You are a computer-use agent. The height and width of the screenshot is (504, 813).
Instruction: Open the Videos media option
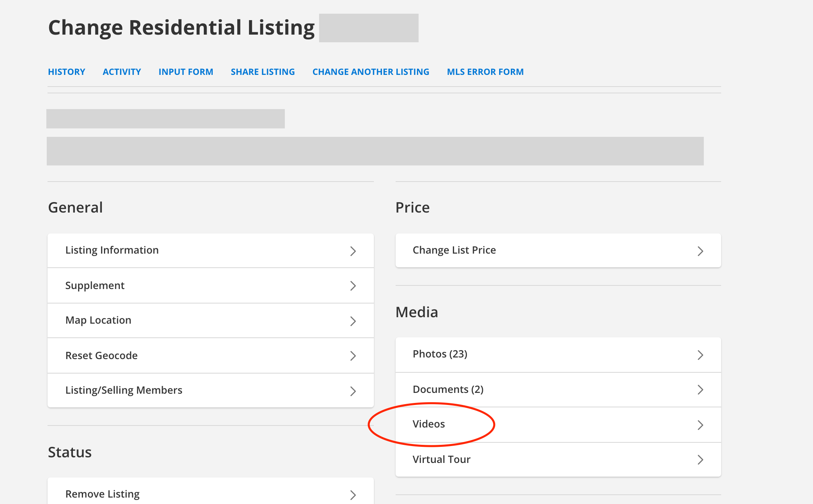tap(429, 424)
